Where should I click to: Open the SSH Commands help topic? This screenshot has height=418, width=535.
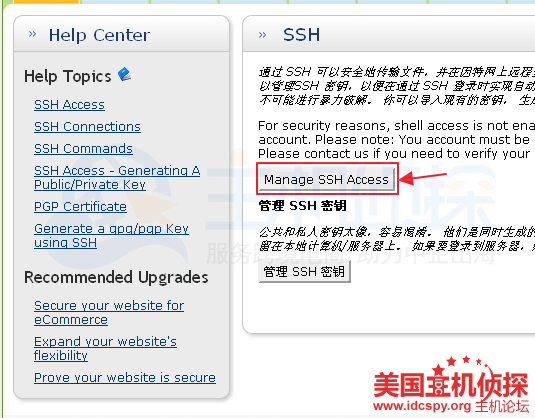(83, 148)
